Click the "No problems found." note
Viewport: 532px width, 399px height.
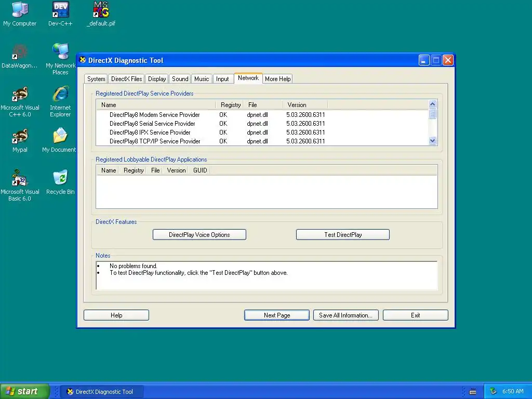point(133,266)
